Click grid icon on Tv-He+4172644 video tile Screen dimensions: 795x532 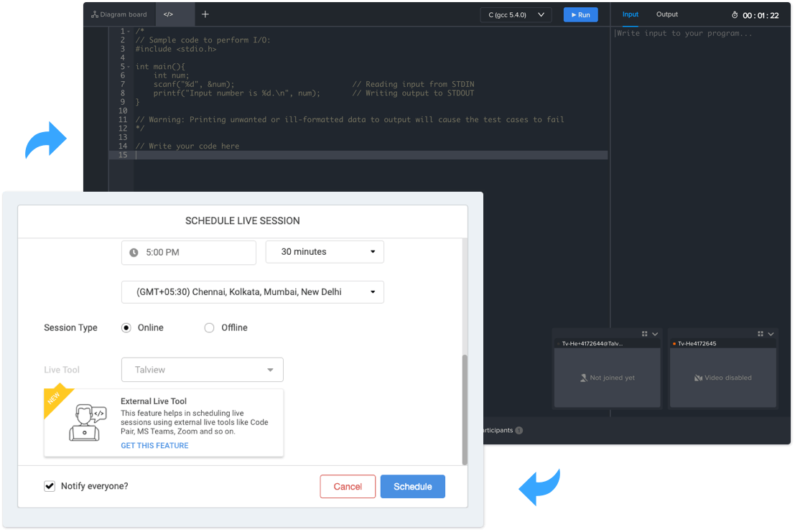[644, 334]
